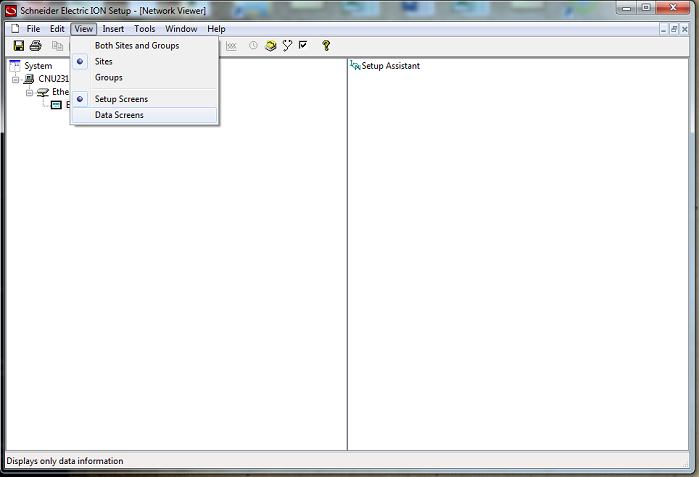This screenshot has height=477, width=699.
Task: Open the Tools menu
Action: (x=145, y=29)
